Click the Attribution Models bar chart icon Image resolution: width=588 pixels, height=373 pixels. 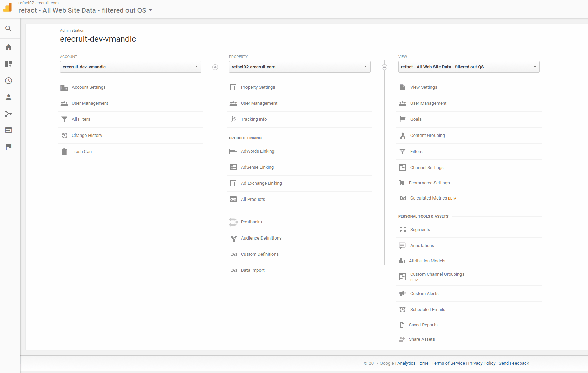click(402, 261)
